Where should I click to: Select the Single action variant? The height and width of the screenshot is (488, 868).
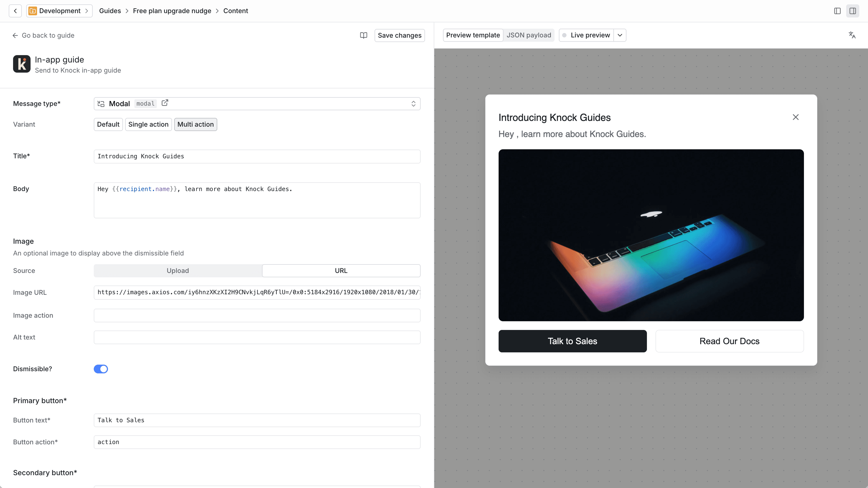[148, 124]
